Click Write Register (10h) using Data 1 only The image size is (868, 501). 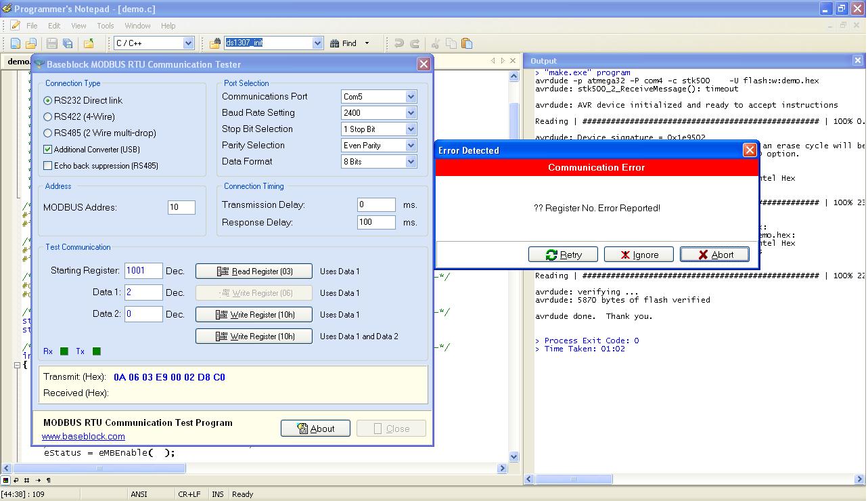[254, 315]
